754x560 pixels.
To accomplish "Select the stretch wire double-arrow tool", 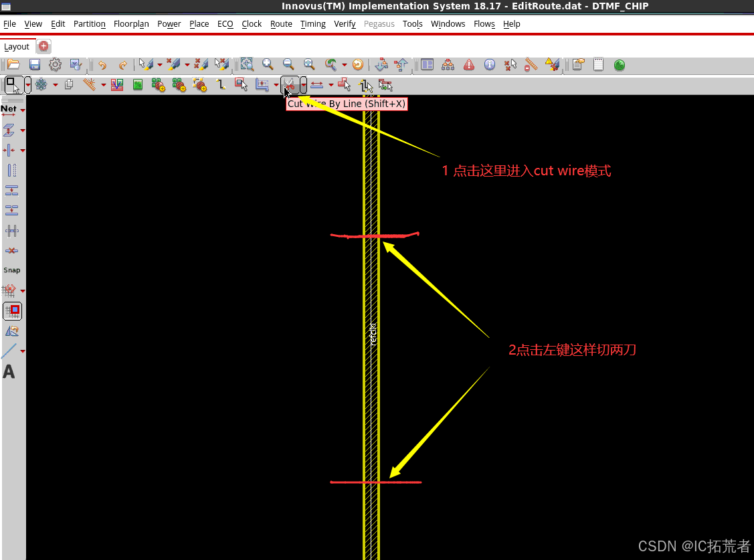I will click(x=316, y=84).
